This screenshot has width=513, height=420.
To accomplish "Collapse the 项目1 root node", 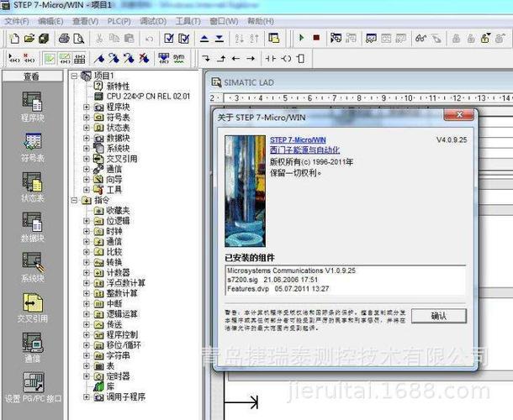I will click(74, 76).
